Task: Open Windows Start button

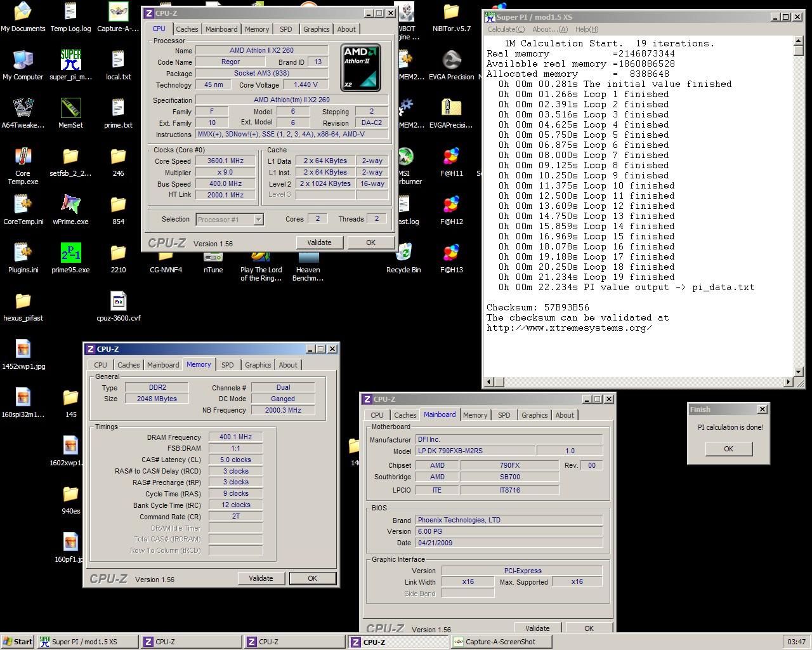Action: tap(18, 642)
